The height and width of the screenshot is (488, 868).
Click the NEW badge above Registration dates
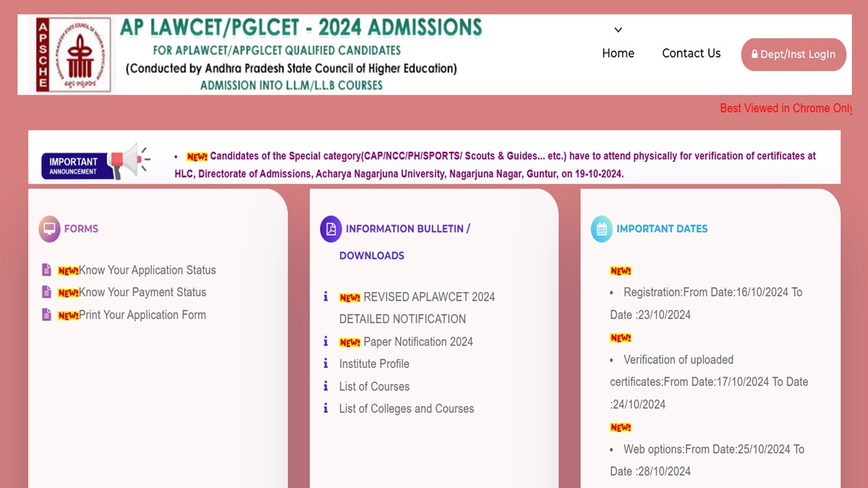(621, 271)
